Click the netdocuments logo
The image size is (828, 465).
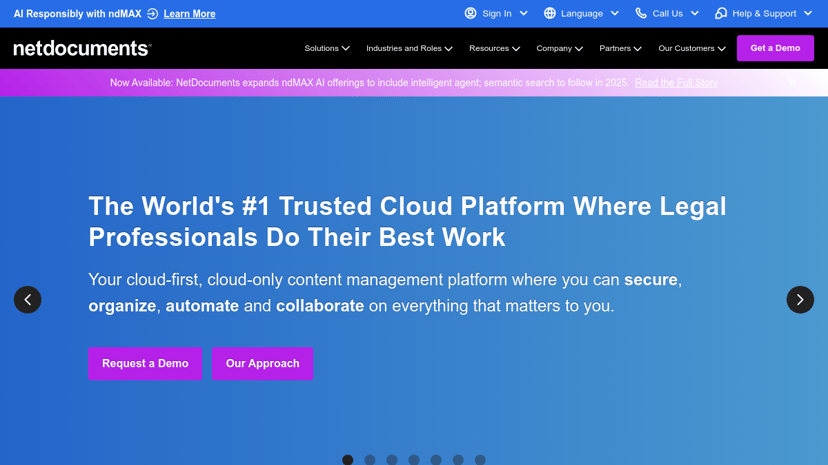click(x=82, y=48)
